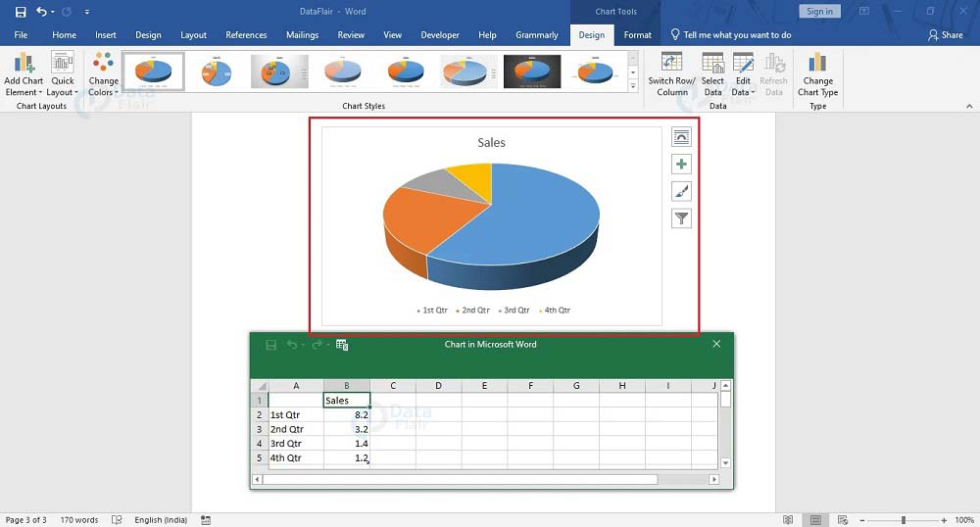The height and width of the screenshot is (527, 980).
Task: Open the Change Colors palette
Action: coord(103,73)
